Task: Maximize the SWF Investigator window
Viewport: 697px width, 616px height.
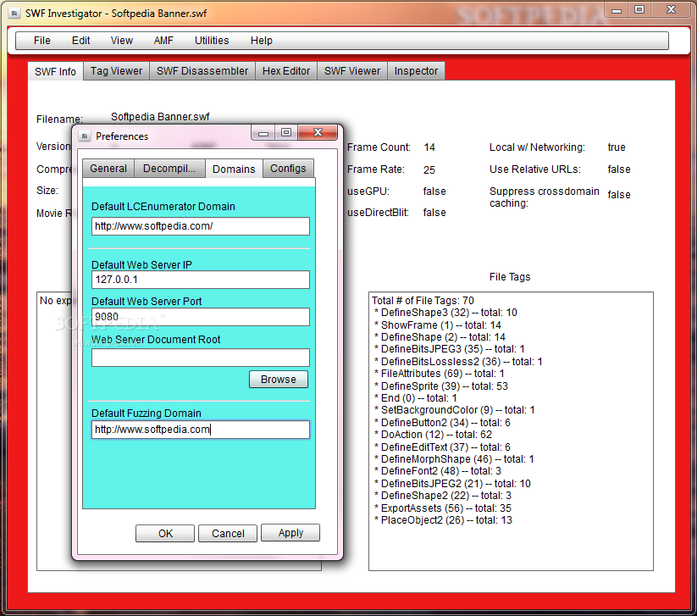Action: (639, 10)
